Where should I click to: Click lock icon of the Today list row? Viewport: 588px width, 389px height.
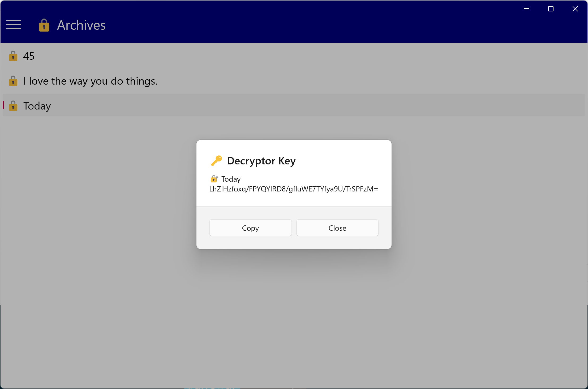[x=13, y=106]
